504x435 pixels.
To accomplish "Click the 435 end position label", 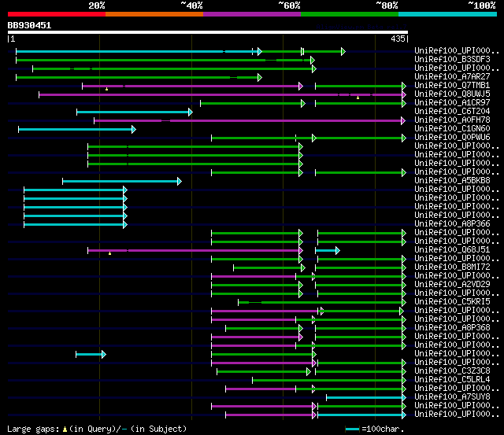I will coord(398,39).
